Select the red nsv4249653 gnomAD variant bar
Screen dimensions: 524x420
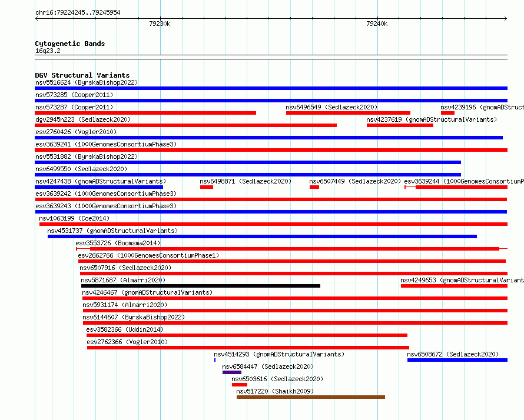(454, 286)
